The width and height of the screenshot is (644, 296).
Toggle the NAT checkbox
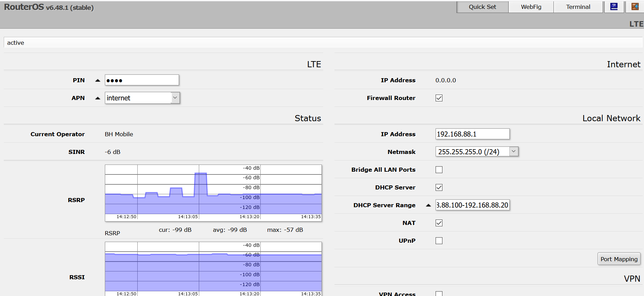(439, 223)
